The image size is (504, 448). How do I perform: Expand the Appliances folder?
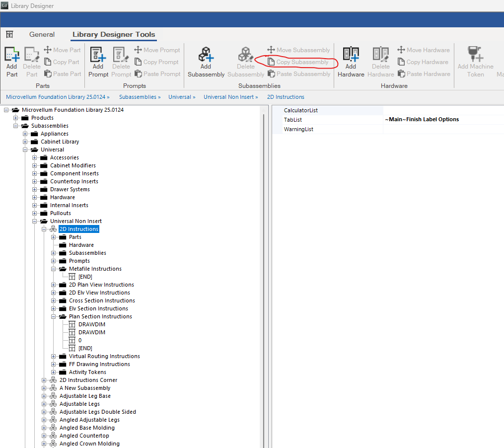click(x=25, y=134)
